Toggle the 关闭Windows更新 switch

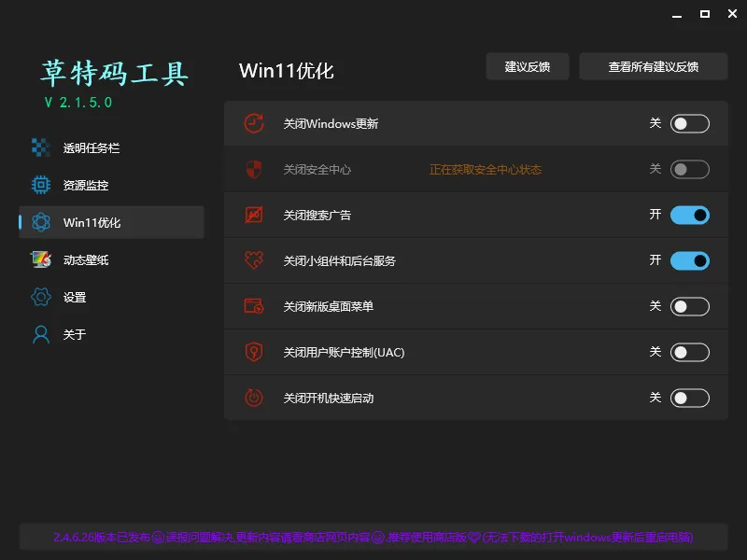[690, 124]
